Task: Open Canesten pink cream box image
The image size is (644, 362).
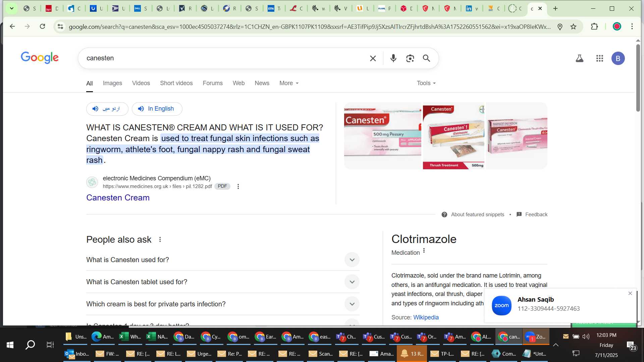Action: click(517, 136)
